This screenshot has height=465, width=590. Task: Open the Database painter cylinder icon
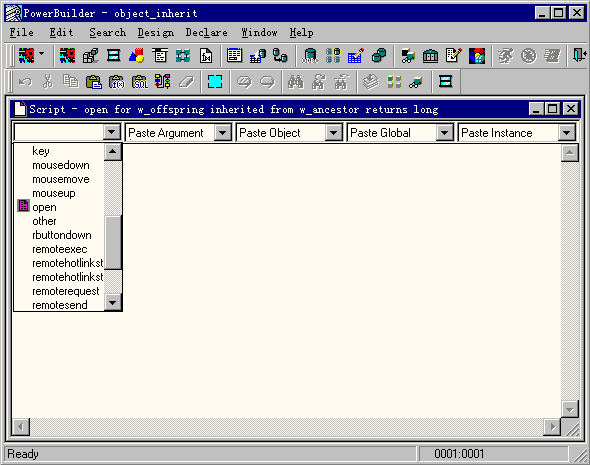point(310,56)
